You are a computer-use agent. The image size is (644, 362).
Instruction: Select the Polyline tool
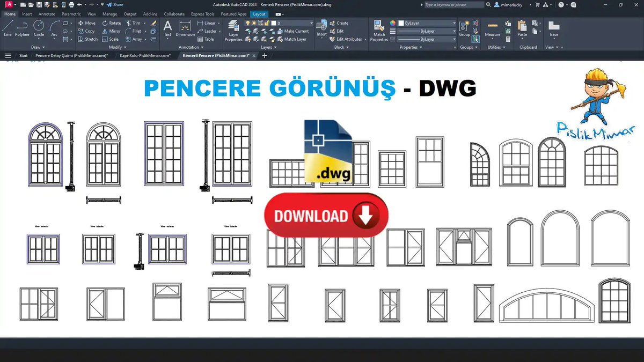22,28
